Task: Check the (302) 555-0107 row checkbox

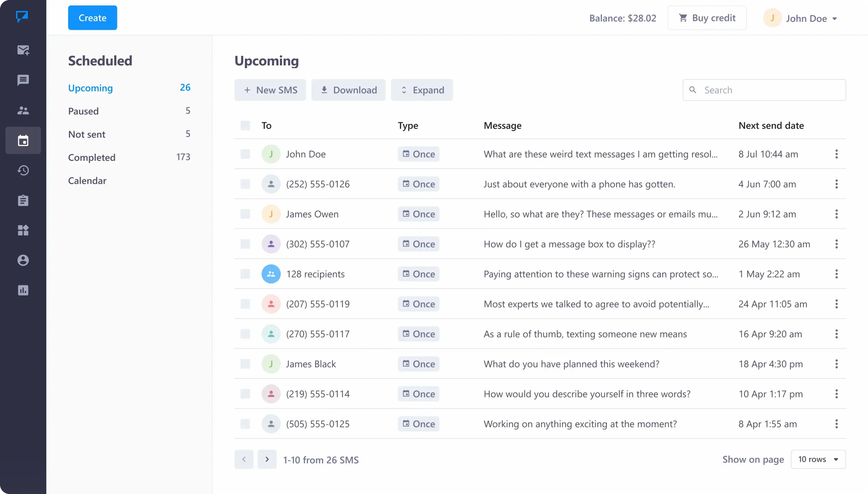Action: pos(245,244)
